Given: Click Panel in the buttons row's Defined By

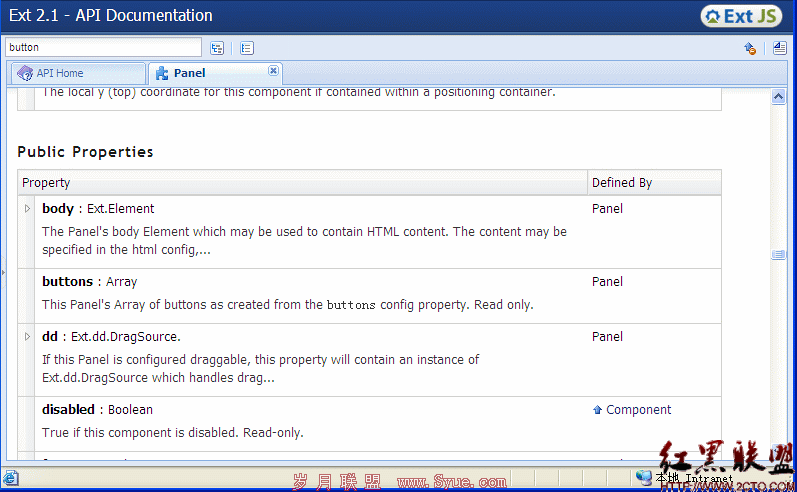Looking at the screenshot, I should [607, 282].
